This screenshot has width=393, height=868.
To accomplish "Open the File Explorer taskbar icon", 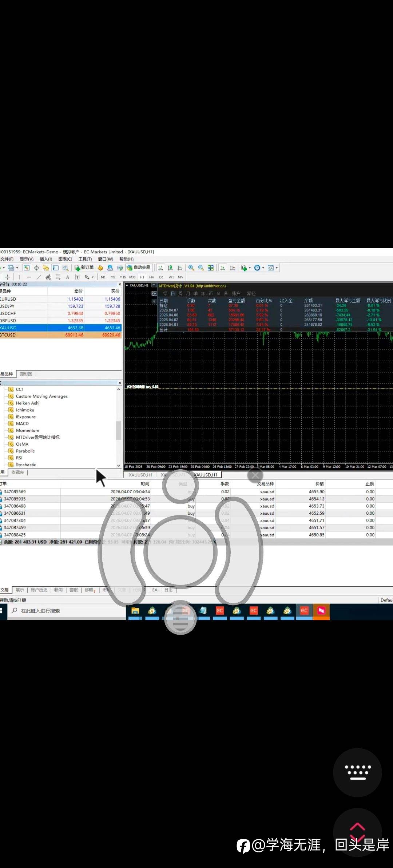I will 135,611.
